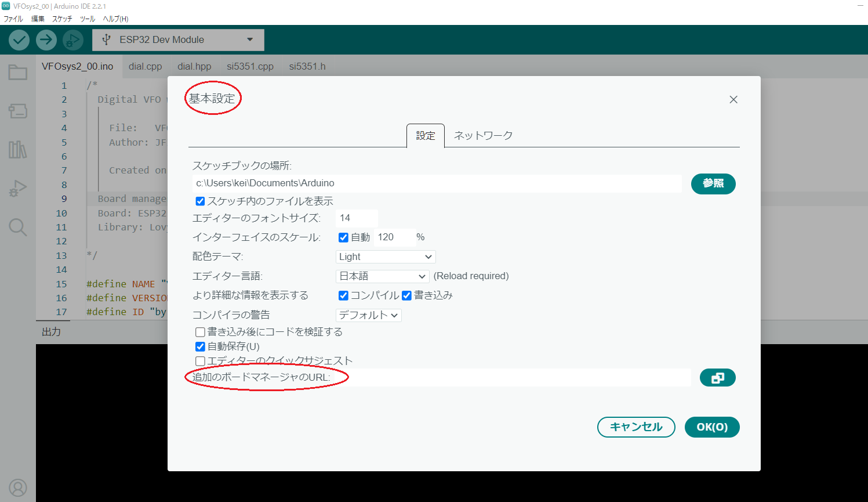Toggle verbose output コンパイル checkbox
Screen dimensions: 868x502
pos(343,296)
